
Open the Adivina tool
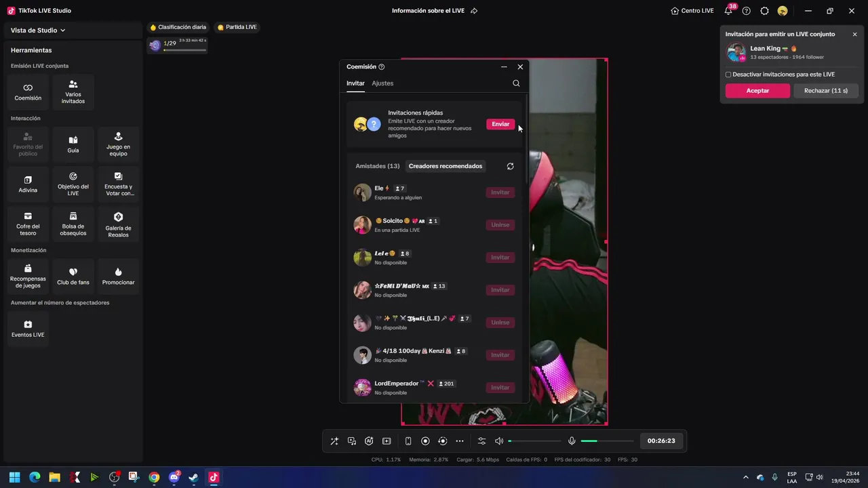(x=28, y=184)
